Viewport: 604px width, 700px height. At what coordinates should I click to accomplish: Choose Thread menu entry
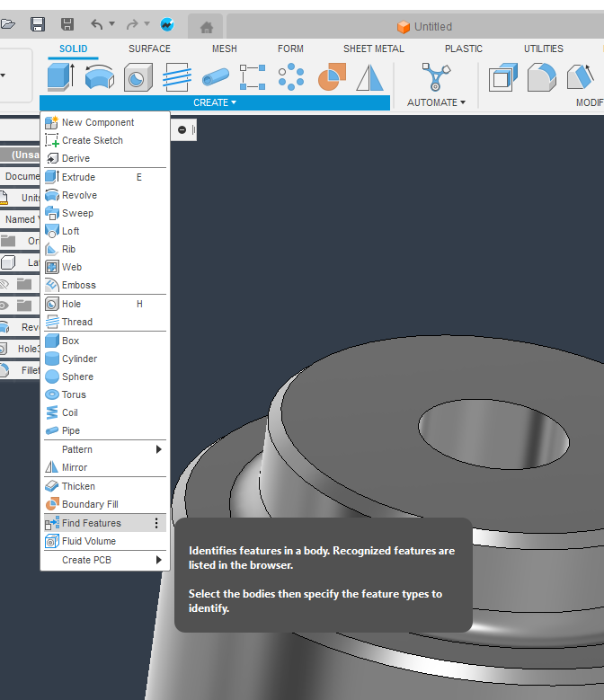[x=105, y=322]
